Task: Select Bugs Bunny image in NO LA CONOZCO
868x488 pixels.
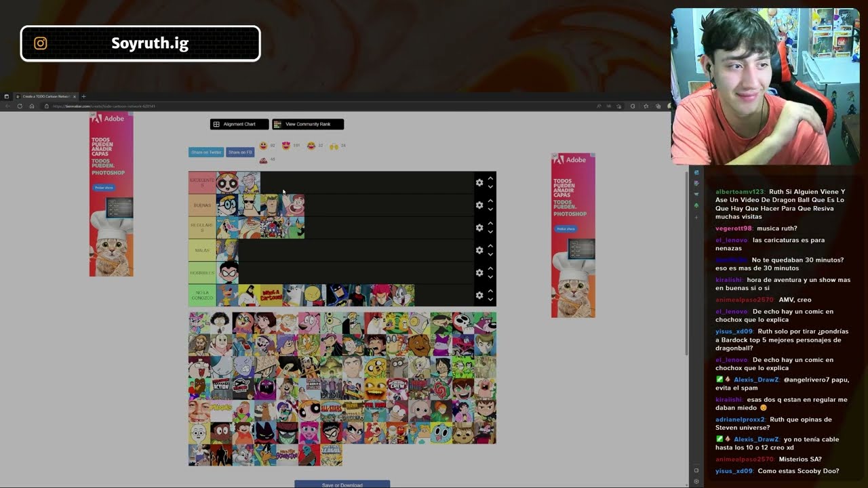Action: pyautogui.click(x=403, y=296)
